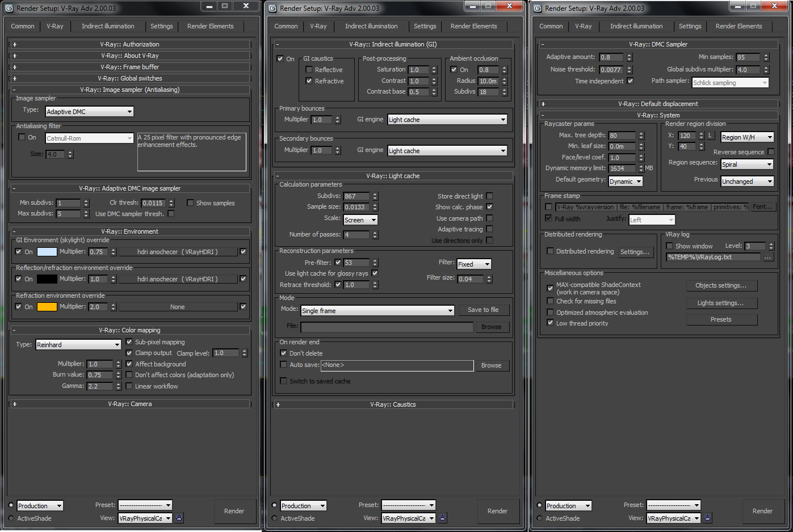Image resolution: width=793 pixels, height=532 pixels.
Task: Expand the V-Ray:: Camera rollout
Action: coord(130,404)
